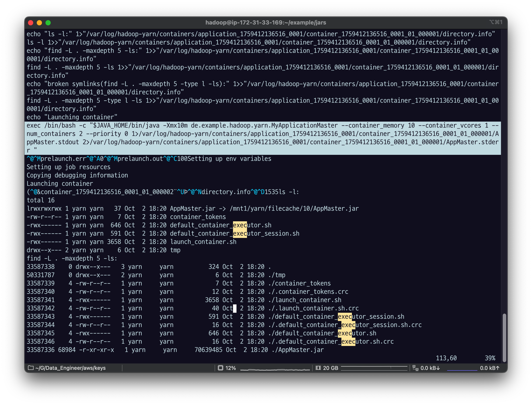Click the red close window button
Viewport: 532px width, 405px height.
pyautogui.click(x=31, y=23)
